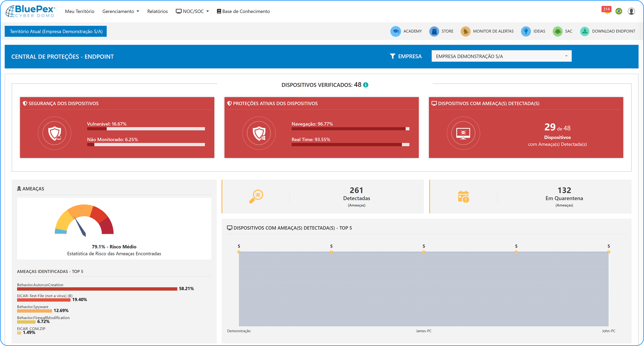The image size is (644, 346).
Task: Click the Demonstração data point on chart
Action: click(x=239, y=252)
